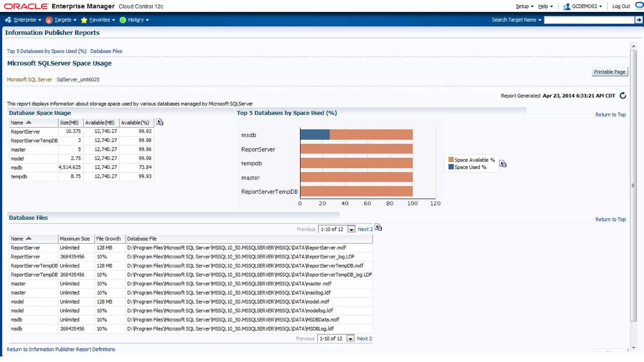This screenshot has width=644, height=362.
Task: Click the History clock icon
Action: (x=123, y=20)
